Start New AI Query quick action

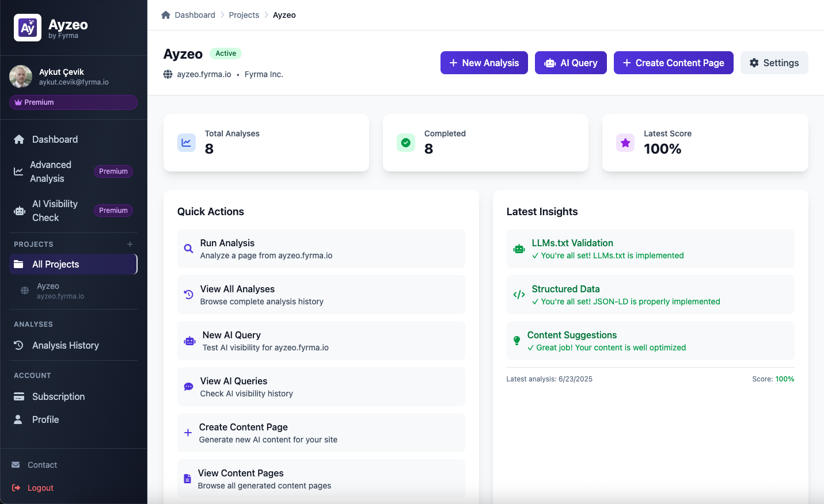point(321,341)
